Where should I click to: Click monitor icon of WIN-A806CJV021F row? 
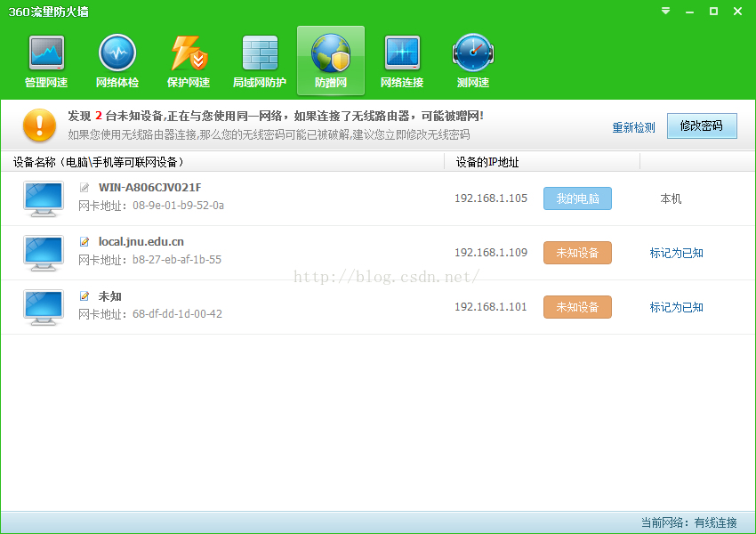44,198
